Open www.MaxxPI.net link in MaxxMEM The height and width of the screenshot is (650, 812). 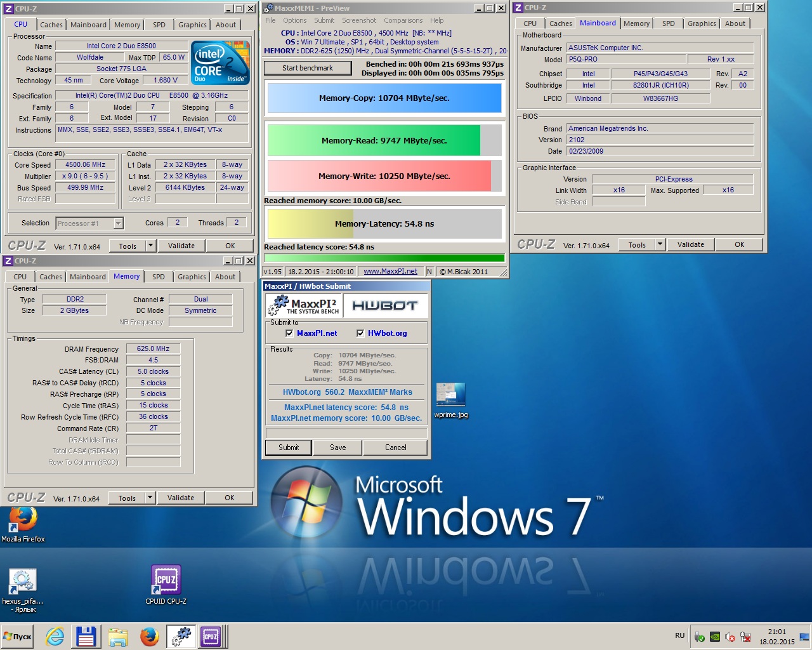point(390,271)
